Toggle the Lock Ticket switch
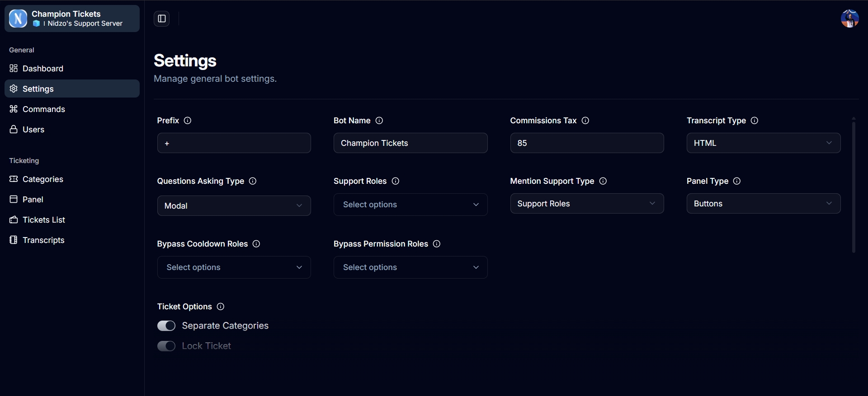 point(166,346)
